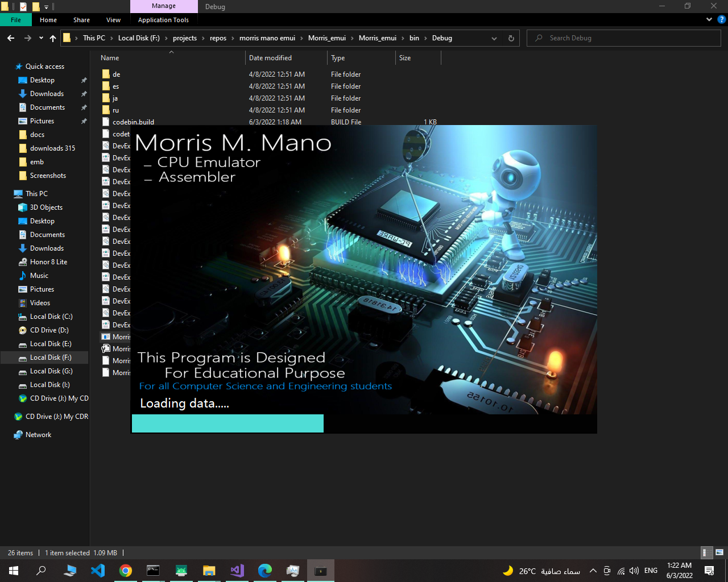Unpin Desktop from Quick access
The height and width of the screenshot is (582, 728).
pos(84,80)
